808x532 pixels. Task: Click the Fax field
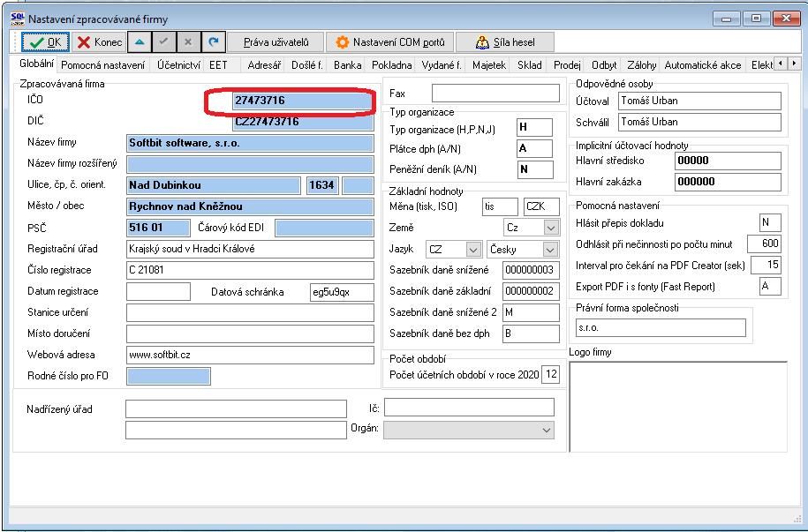(x=495, y=94)
